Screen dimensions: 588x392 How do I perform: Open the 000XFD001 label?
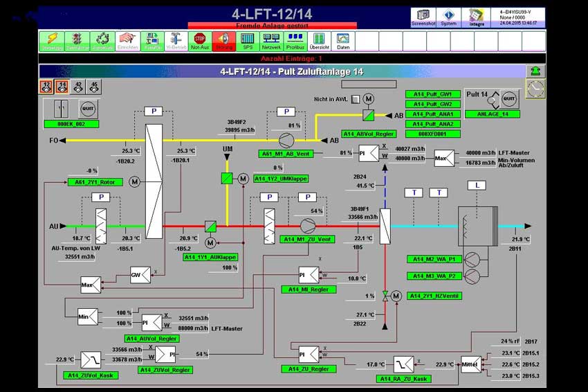pyautogui.click(x=433, y=134)
